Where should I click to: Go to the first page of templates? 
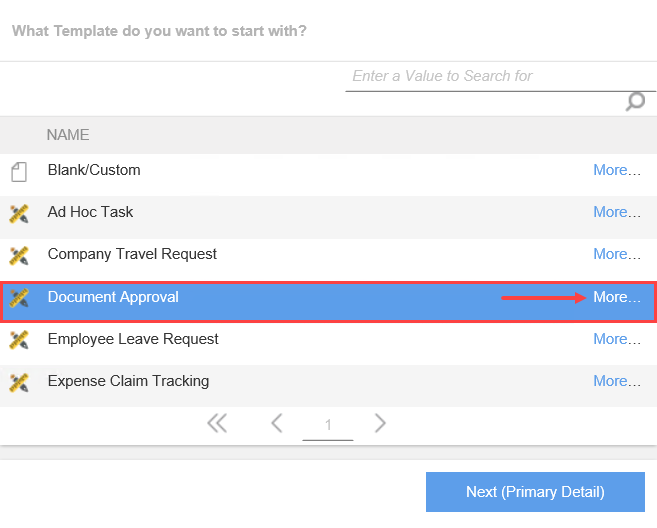coord(217,424)
